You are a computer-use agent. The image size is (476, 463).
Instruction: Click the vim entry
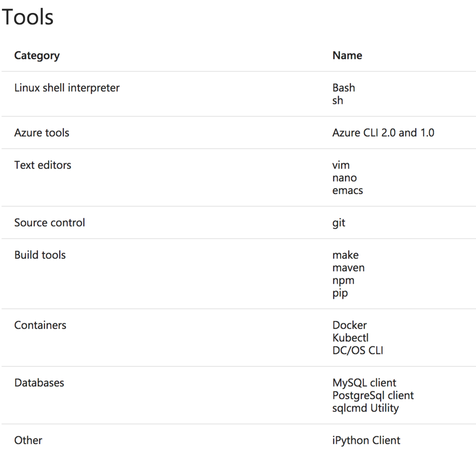click(341, 165)
